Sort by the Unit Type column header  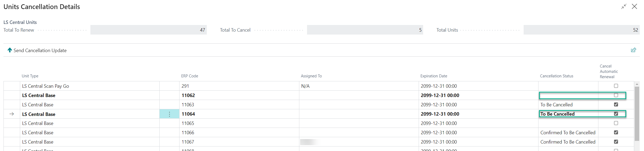pos(30,76)
